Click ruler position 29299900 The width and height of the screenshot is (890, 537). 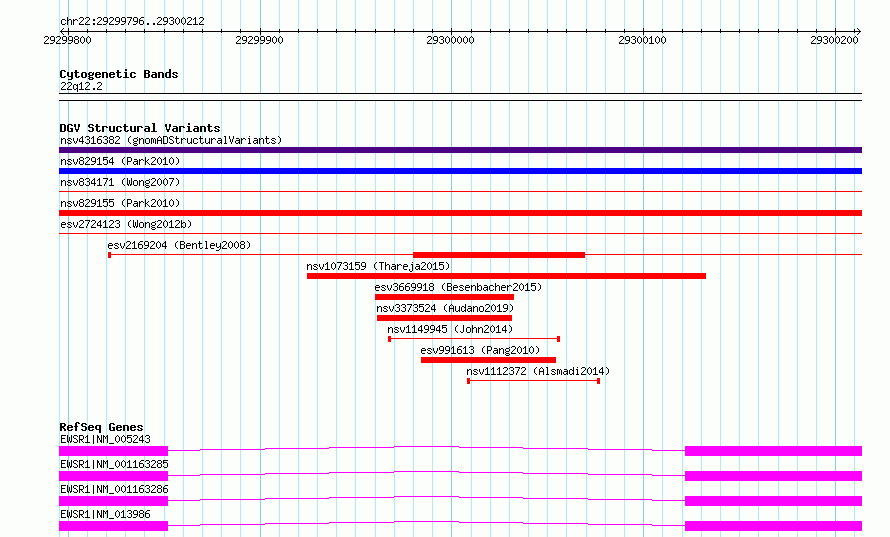point(259,40)
